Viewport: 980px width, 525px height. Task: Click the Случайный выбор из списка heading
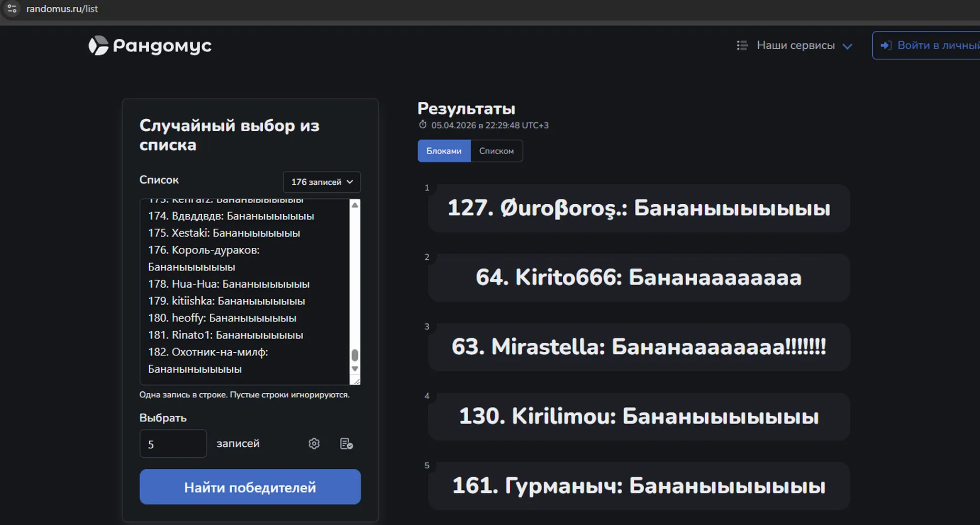tap(229, 135)
